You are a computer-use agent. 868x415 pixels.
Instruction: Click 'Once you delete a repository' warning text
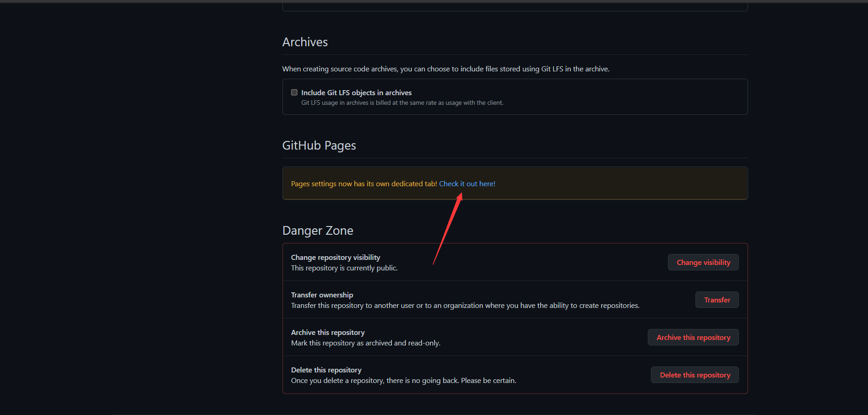click(403, 381)
